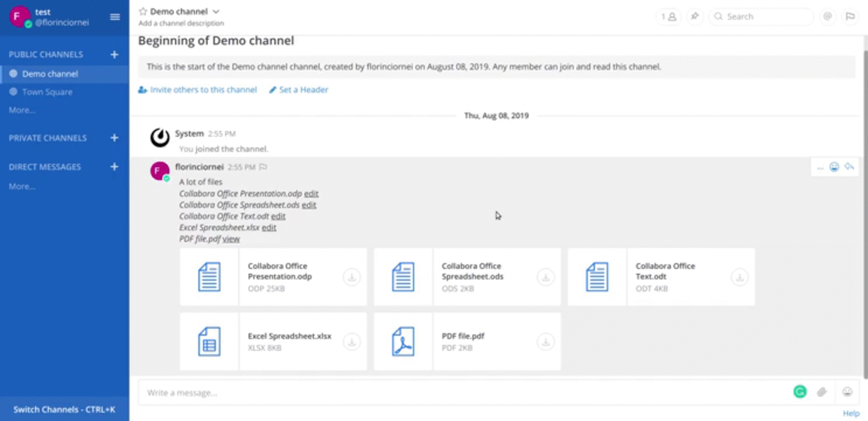868x421 pixels.
Task: Click Invite others to this channel
Action: [x=203, y=90]
